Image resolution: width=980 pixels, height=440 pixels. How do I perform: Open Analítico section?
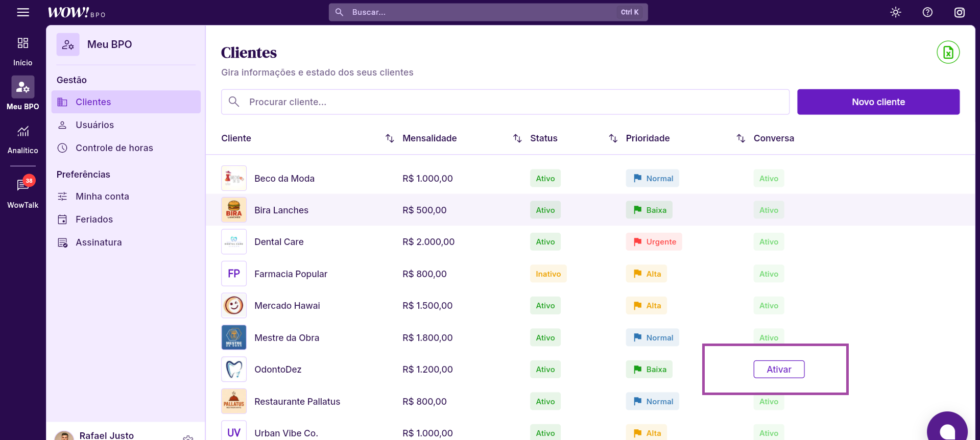point(23,139)
